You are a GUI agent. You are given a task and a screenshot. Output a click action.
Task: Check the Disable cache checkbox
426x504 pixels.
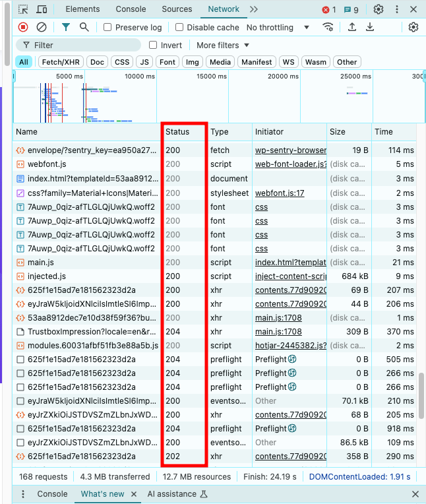[179, 28]
